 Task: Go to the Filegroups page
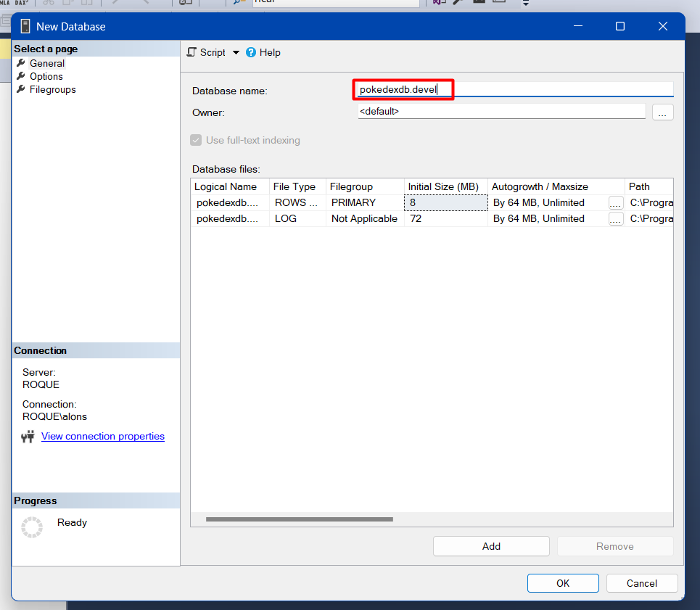52,89
